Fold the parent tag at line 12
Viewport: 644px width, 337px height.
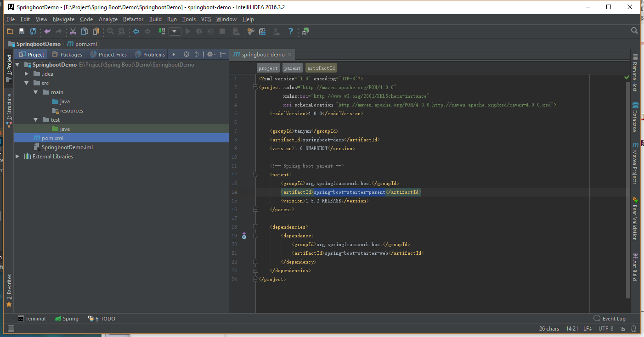(x=255, y=174)
